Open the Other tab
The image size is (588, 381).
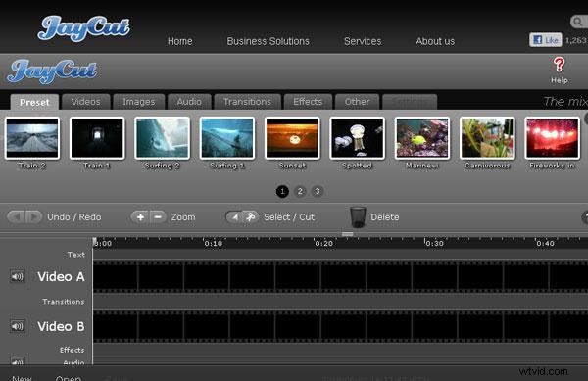tap(357, 102)
